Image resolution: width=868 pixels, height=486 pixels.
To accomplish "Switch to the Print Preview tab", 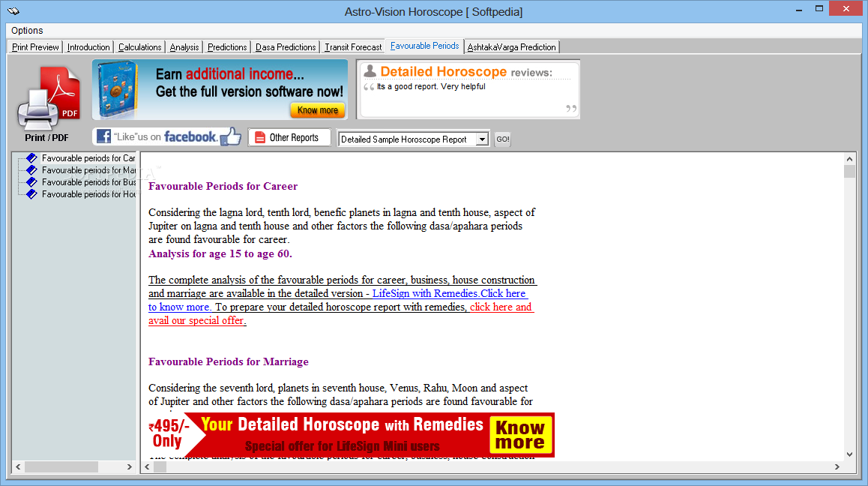I will pyautogui.click(x=35, y=47).
